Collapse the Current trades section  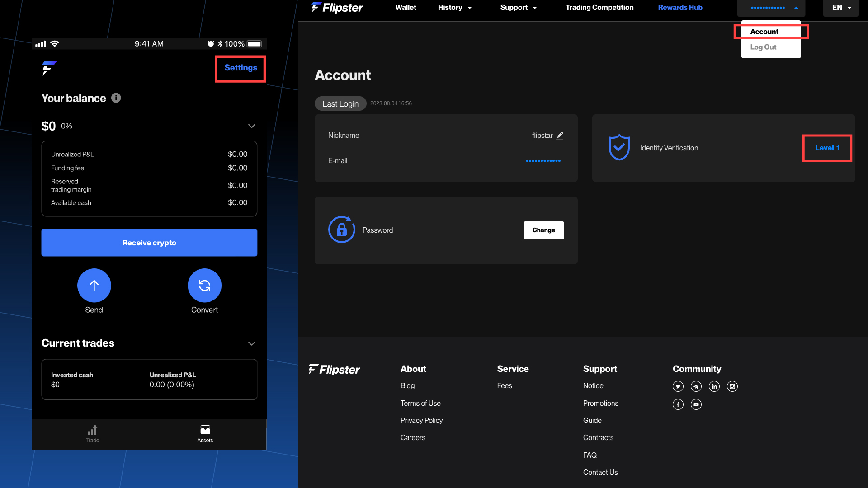tap(252, 344)
